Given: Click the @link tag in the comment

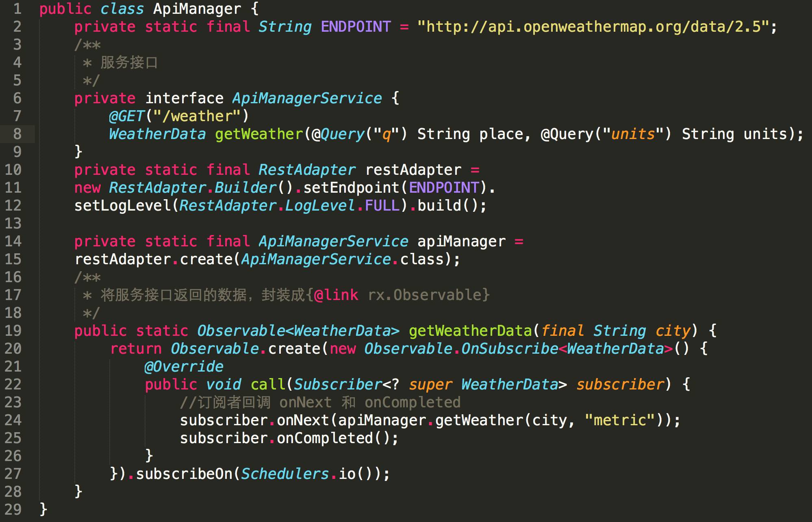Looking at the screenshot, I should [x=336, y=295].
